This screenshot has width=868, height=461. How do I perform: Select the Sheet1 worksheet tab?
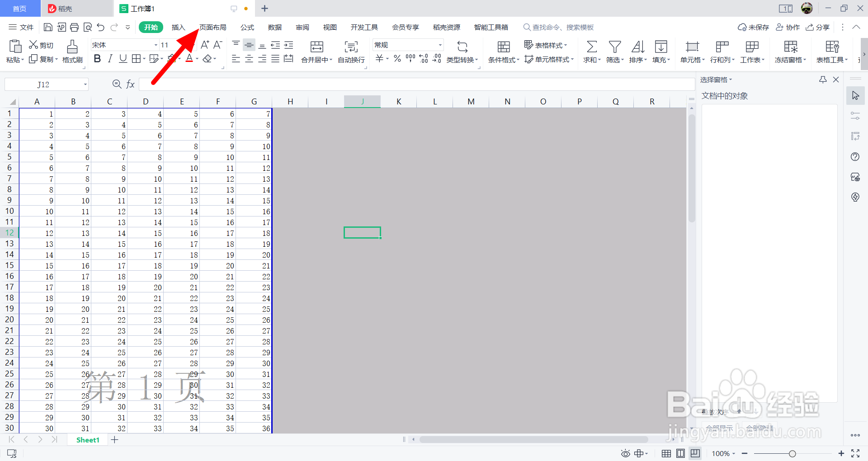point(88,440)
